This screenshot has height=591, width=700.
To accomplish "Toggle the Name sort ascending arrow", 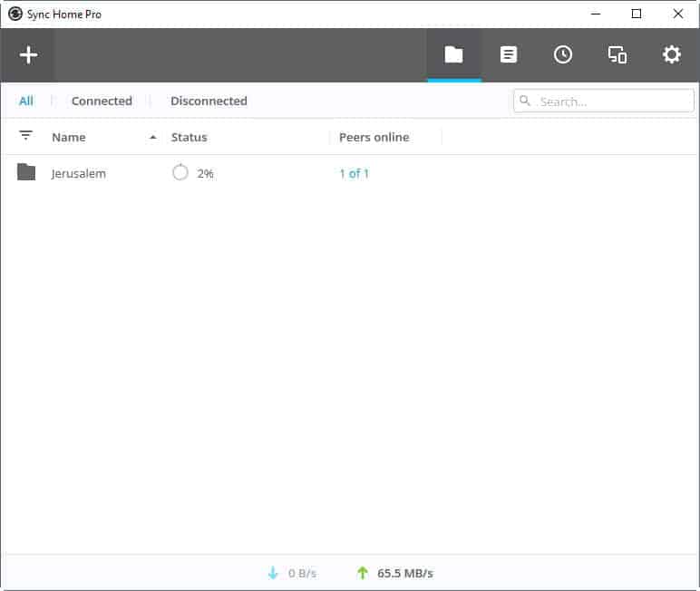I will pyautogui.click(x=152, y=137).
